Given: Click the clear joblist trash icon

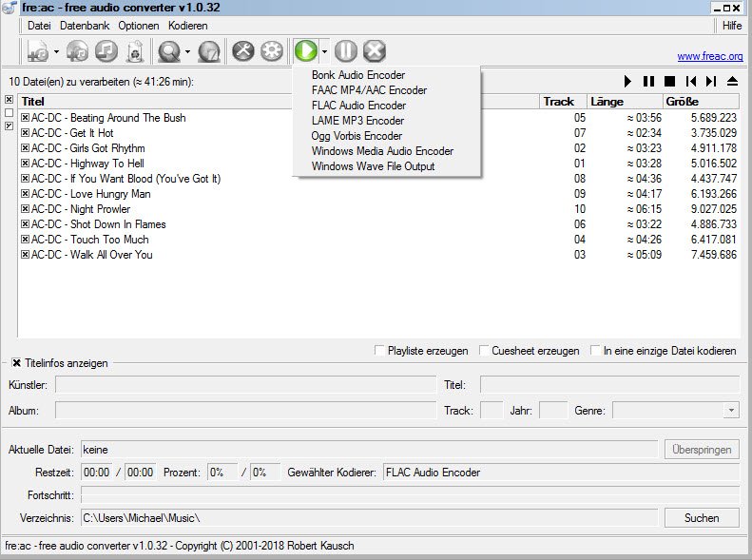Looking at the screenshot, I should coord(134,51).
